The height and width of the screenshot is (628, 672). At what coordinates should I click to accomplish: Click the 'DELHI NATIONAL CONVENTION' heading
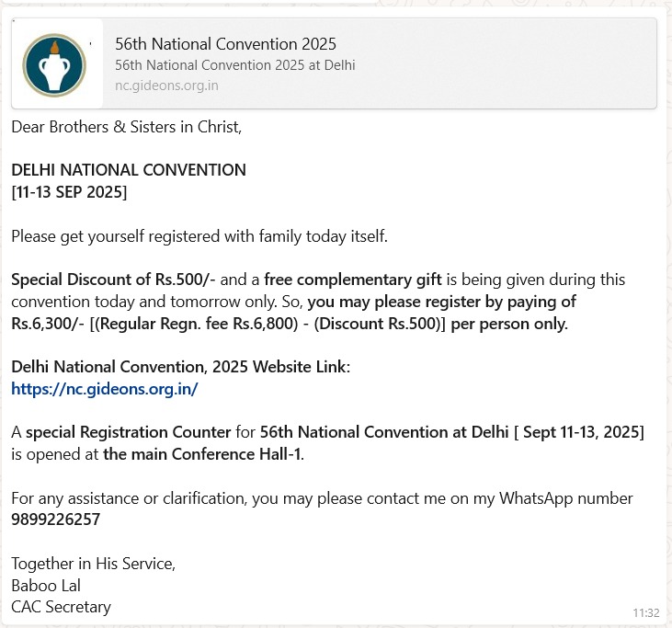[x=129, y=170]
